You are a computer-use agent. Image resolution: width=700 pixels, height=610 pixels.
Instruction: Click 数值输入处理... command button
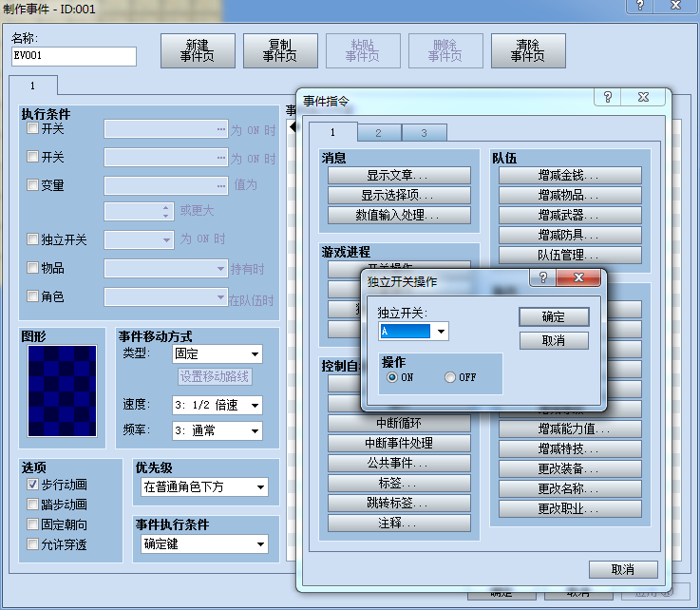point(399,215)
